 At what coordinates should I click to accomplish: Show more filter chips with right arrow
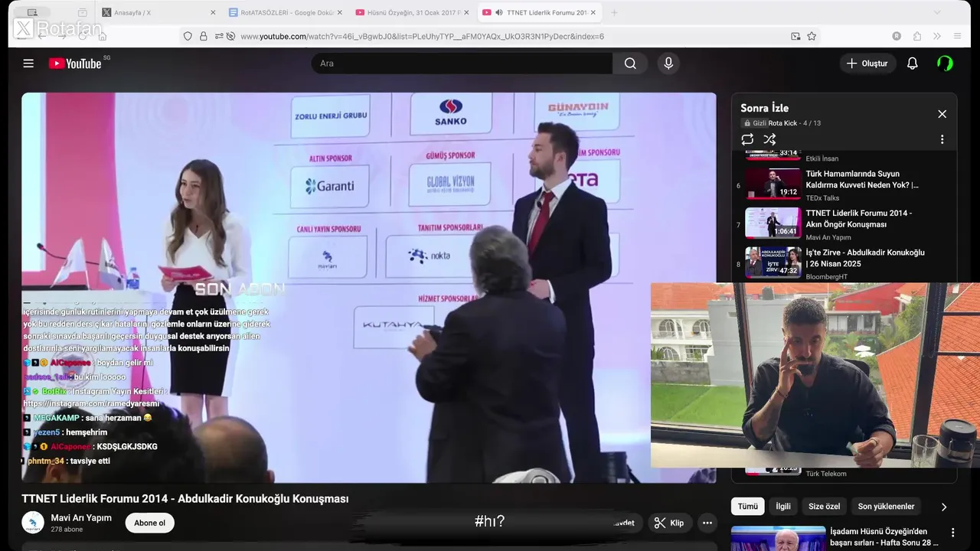943,507
